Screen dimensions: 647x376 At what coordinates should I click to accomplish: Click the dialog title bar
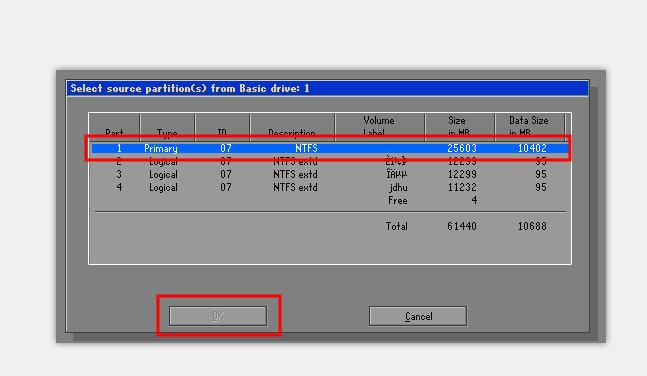[327, 88]
